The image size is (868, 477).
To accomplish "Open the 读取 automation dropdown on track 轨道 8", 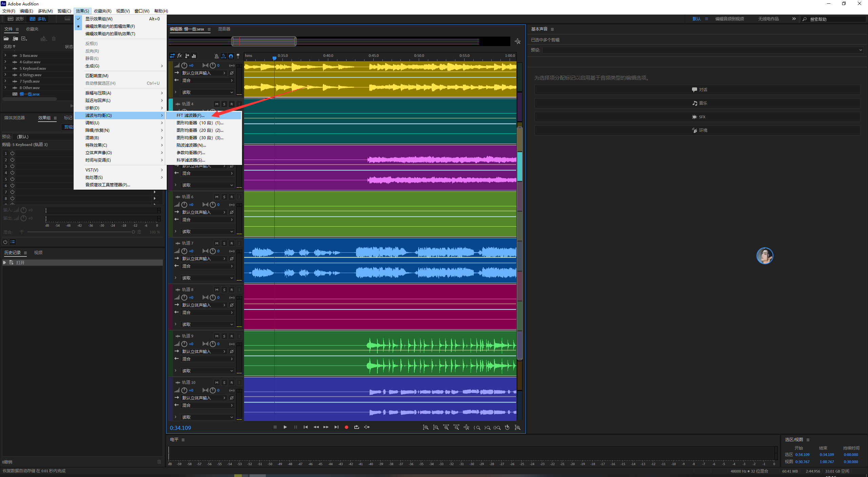I will pyautogui.click(x=207, y=325).
